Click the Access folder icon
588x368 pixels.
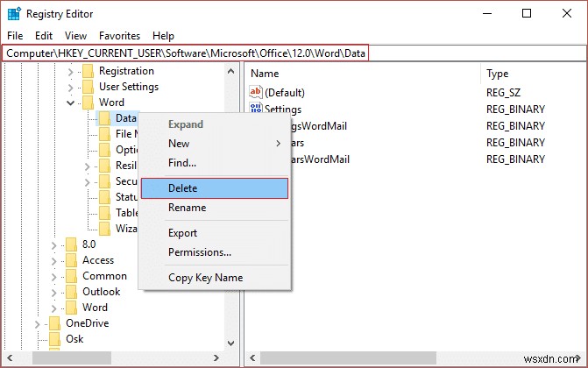[71, 260]
